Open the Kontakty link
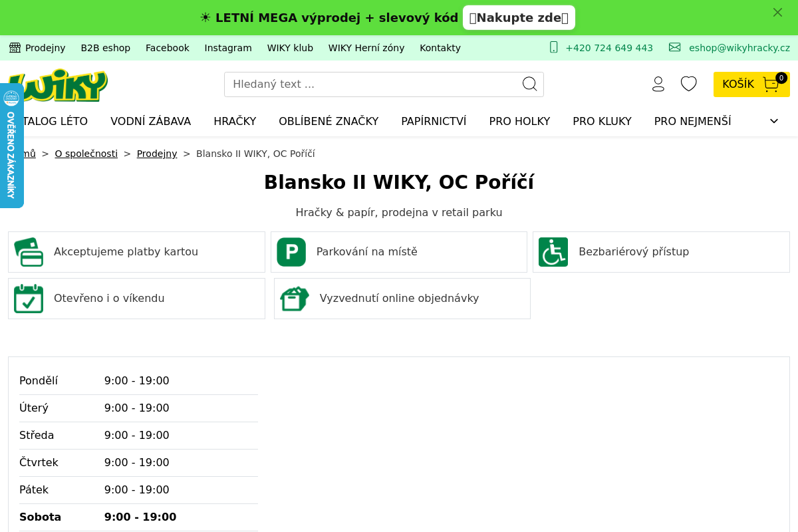 (440, 48)
